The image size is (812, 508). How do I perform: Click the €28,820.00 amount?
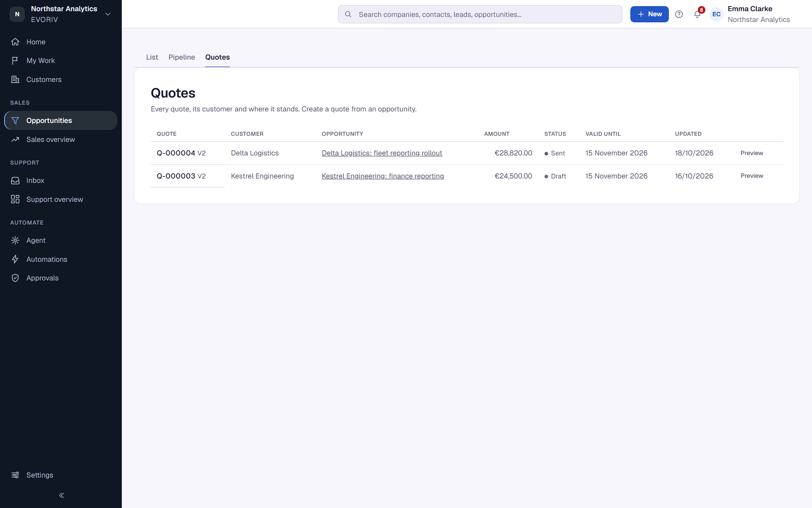point(513,153)
